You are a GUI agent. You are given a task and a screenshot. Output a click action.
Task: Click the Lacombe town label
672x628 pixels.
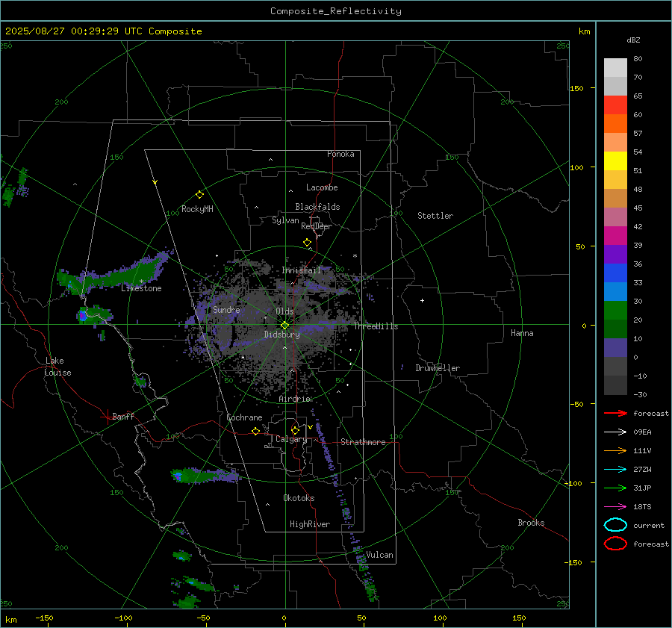coord(322,187)
